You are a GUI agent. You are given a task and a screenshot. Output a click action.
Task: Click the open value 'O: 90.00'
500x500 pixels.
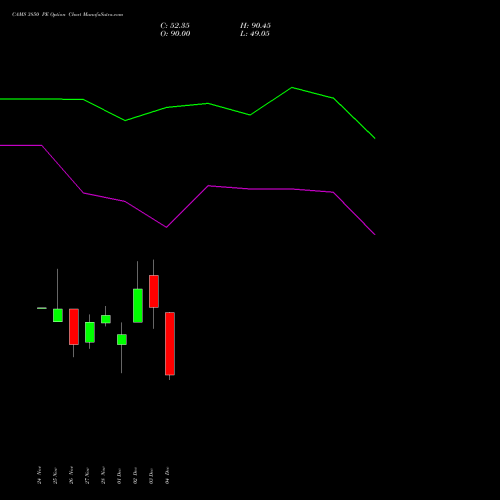(x=175, y=34)
